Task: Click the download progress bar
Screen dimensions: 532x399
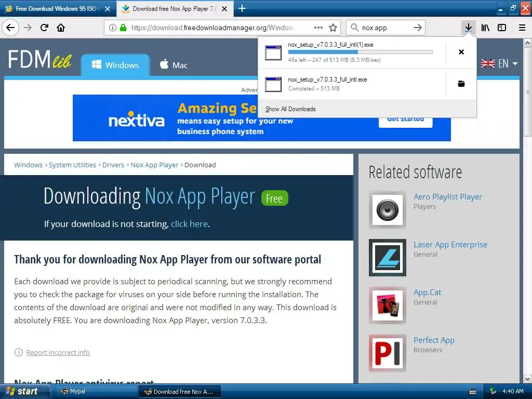Action: tap(360, 52)
